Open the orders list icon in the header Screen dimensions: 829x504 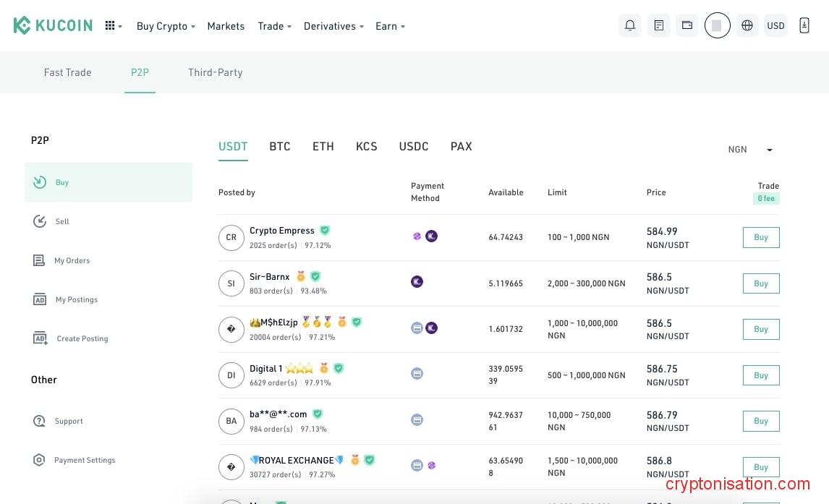[x=658, y=25]
